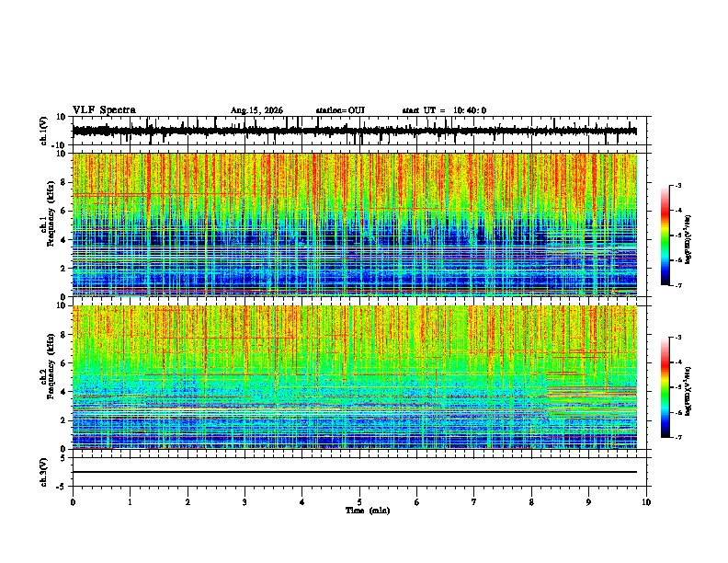Click the Time (min) axis label
The image size is (728, 563).
coord(368,511)
